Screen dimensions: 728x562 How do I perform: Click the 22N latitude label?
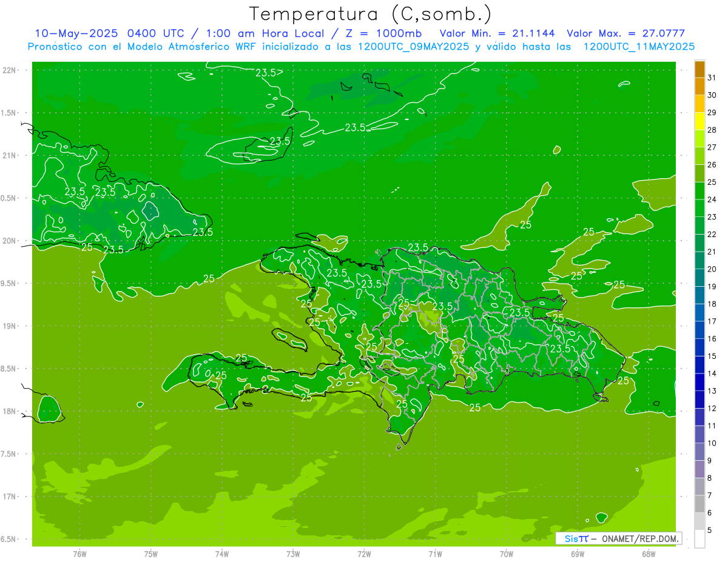click(9, 70)
